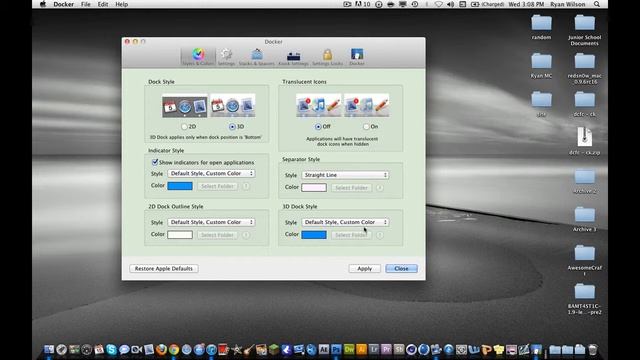
Task: Launch Lightroom (Lr) from Dock
Action: click(374, 349)
